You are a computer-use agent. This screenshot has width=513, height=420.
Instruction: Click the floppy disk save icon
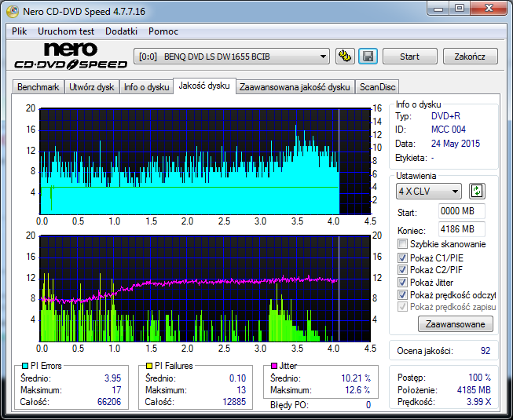pyautogui.click(x=368, y=57)
